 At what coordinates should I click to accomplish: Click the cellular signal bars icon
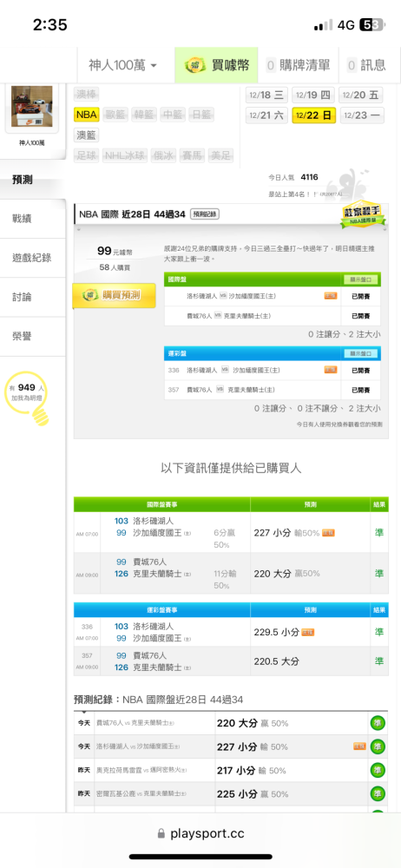(323, 25)
